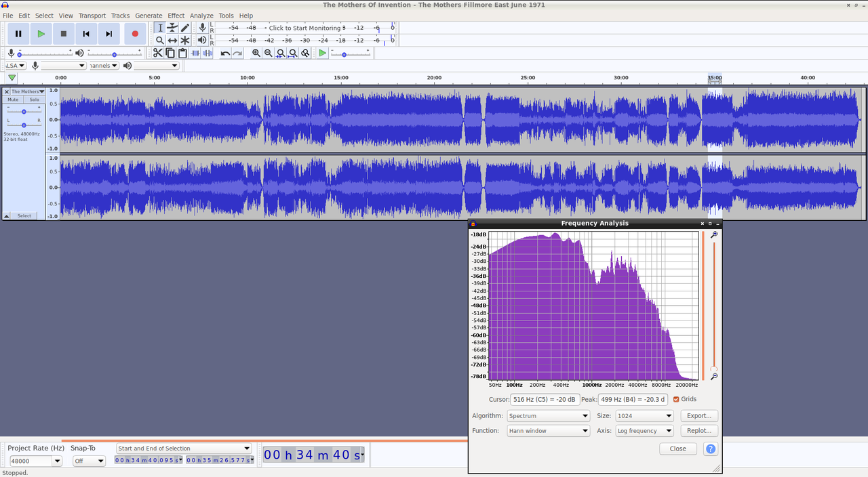Close The Mothers track with X
The width and height of the screenshot is (868, 477).
click(x=7, y=91)
